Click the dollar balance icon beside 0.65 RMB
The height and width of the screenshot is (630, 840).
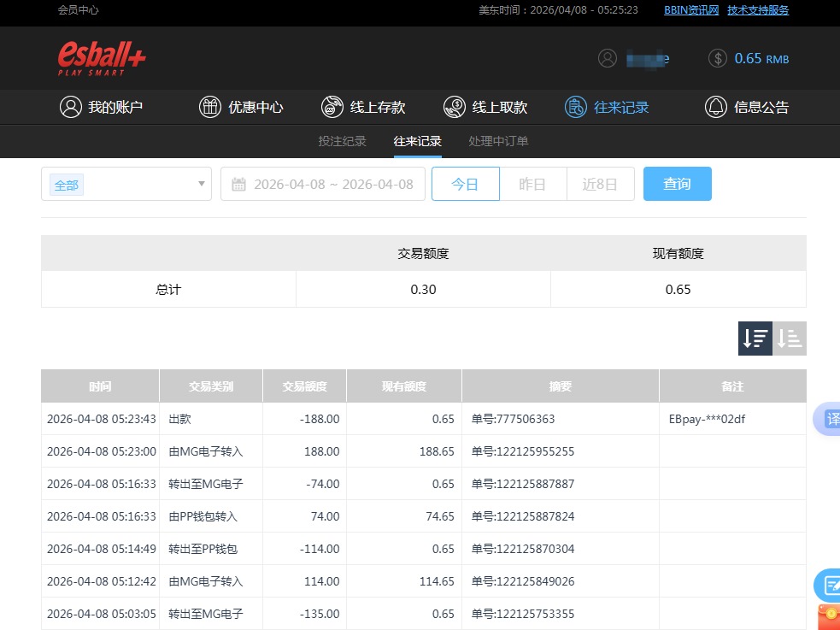click(x=717, y=58)
